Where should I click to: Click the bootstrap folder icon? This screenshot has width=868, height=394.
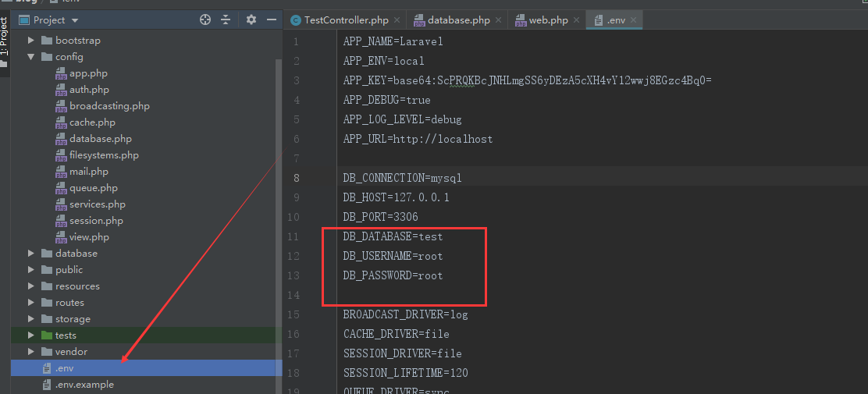tap(47, 41)
